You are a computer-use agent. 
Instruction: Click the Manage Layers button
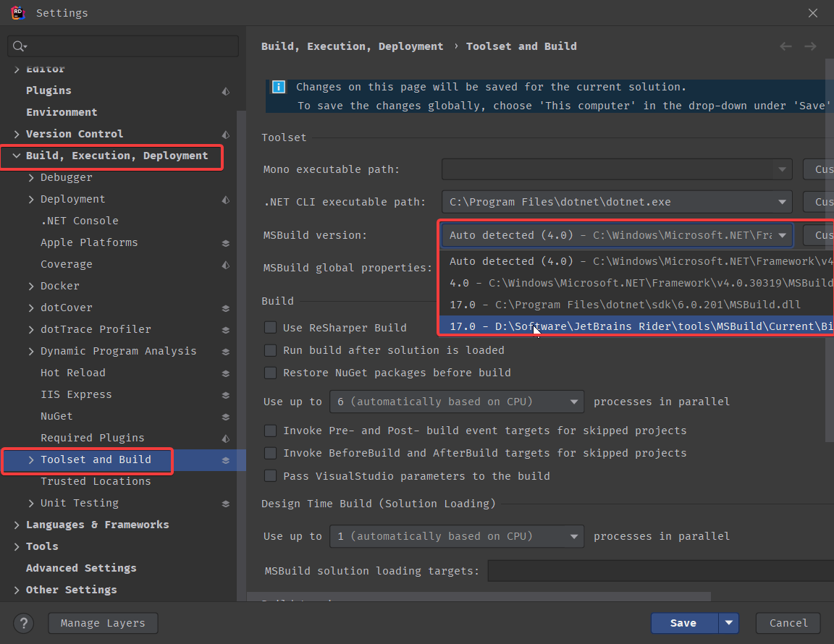click(x=103, y=623)
